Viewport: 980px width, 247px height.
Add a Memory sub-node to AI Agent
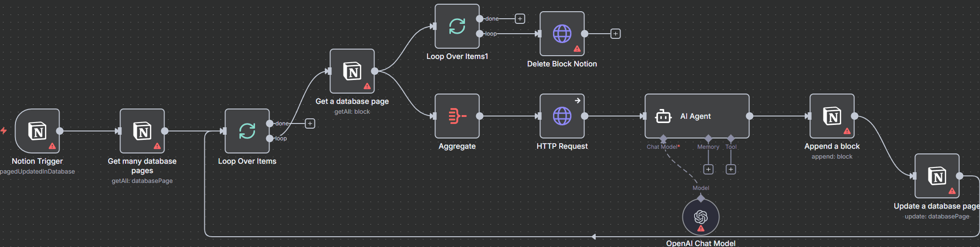click(x=708, y=169)
